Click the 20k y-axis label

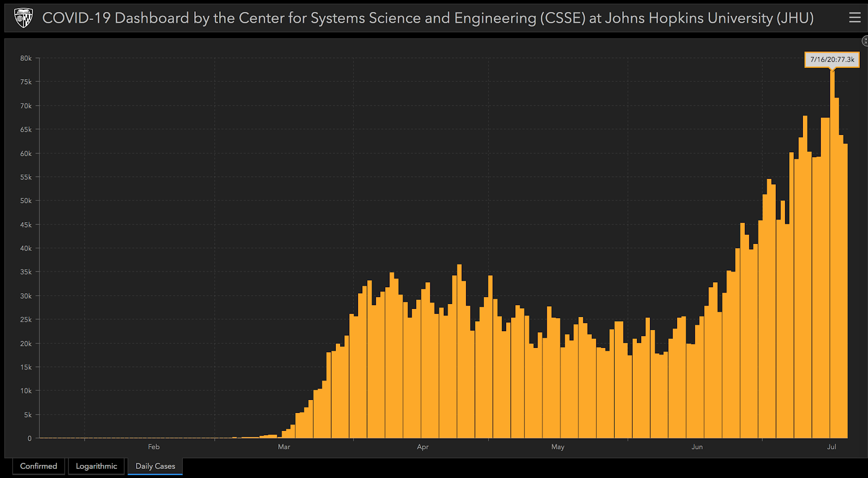click(26, 344)
